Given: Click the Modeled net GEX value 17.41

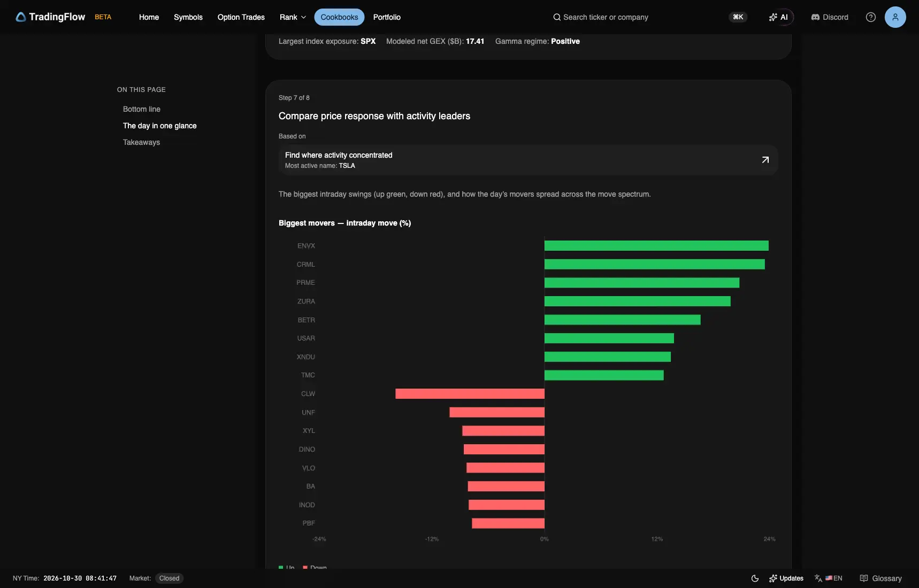Looking at the screenshot, I should [x=475, y=41].
